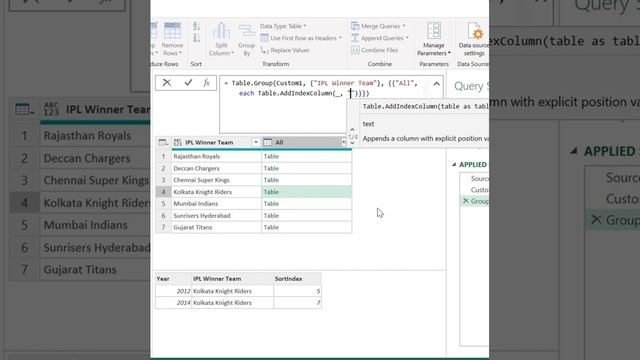Click the data type icon of IPL Winner Team
Image resolution: width=640 pixels, height=360 pixels.
(x=178, y=142)
